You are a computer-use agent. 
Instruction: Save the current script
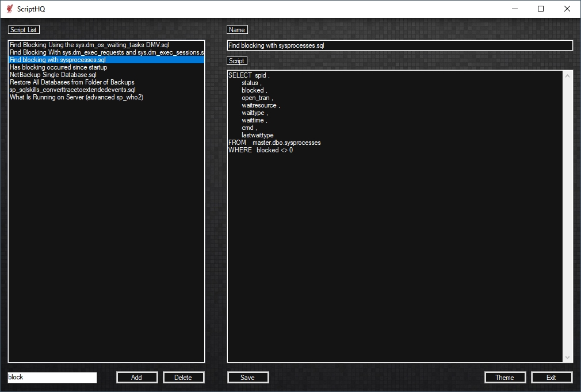248,378
